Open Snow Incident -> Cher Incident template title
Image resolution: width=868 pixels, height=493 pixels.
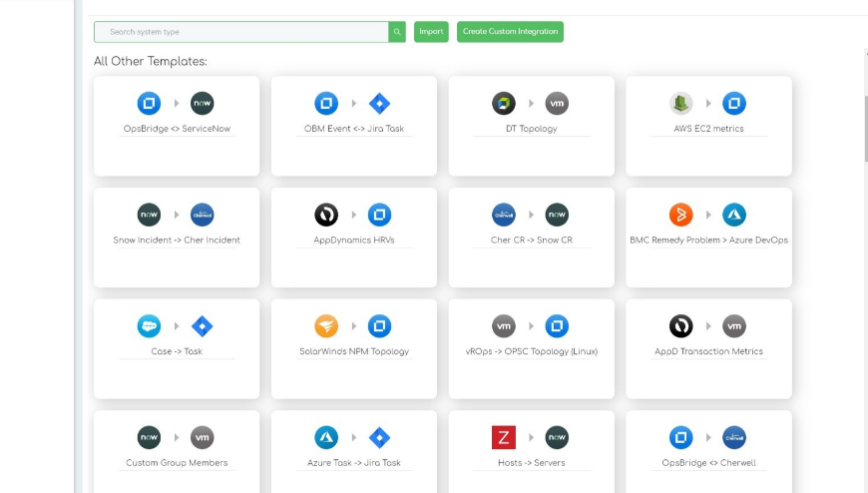coord(177,240)
